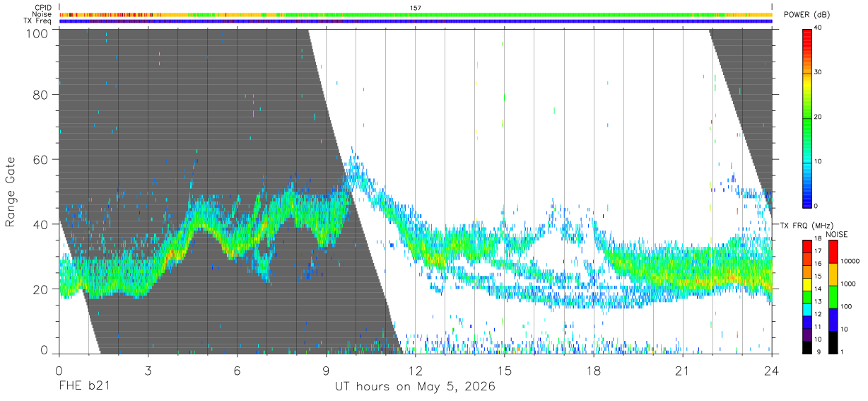Image resolution: width=868 pixels, height=401 pixels.
Task: Click the power colorbar label 30
Action: tap(819, 73)
